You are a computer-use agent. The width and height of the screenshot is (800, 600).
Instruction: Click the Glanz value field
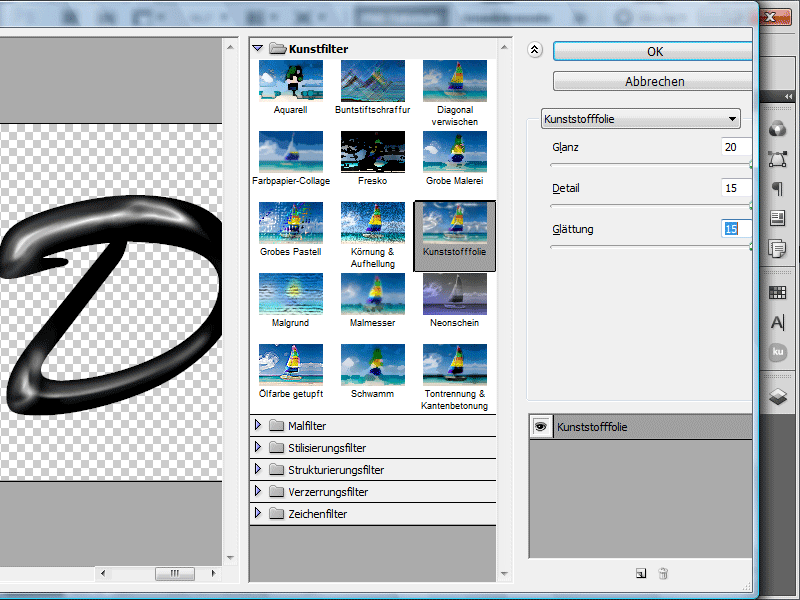click(737, 147)
